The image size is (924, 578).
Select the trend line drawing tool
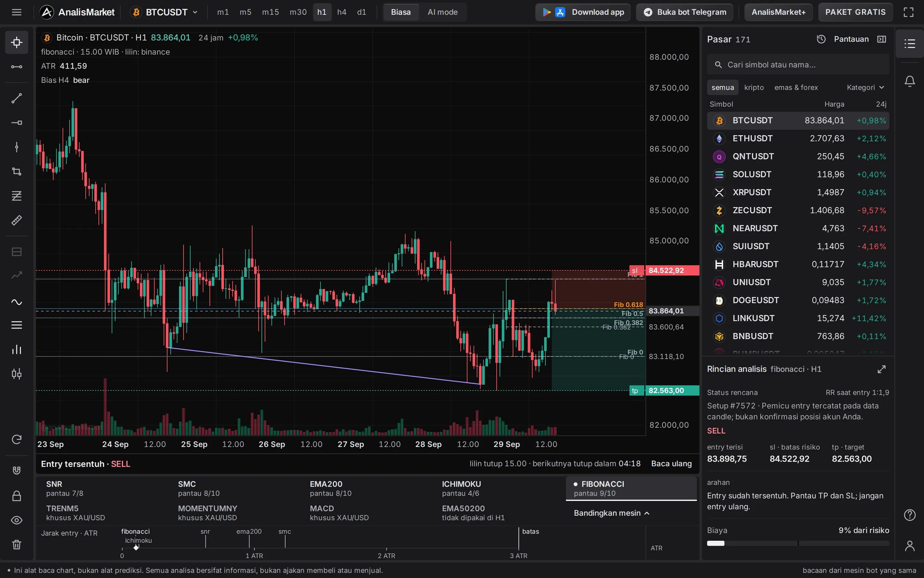pyautogui.click(x=16, y=98)
